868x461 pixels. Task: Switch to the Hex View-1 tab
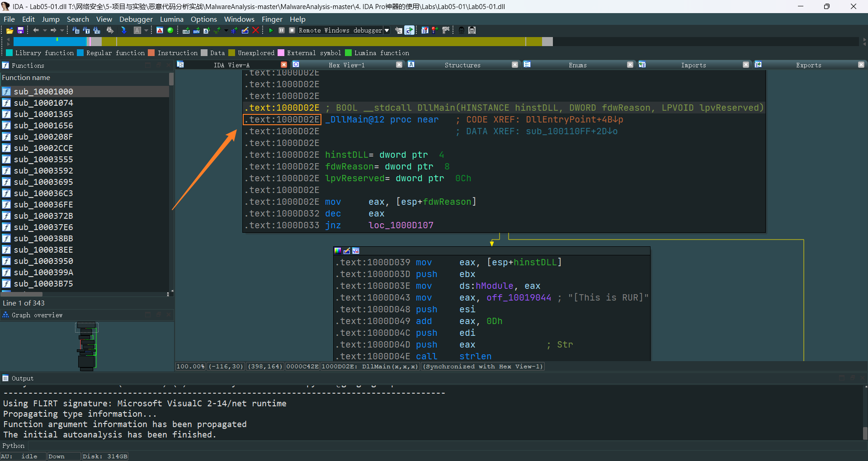coord(346,65)
